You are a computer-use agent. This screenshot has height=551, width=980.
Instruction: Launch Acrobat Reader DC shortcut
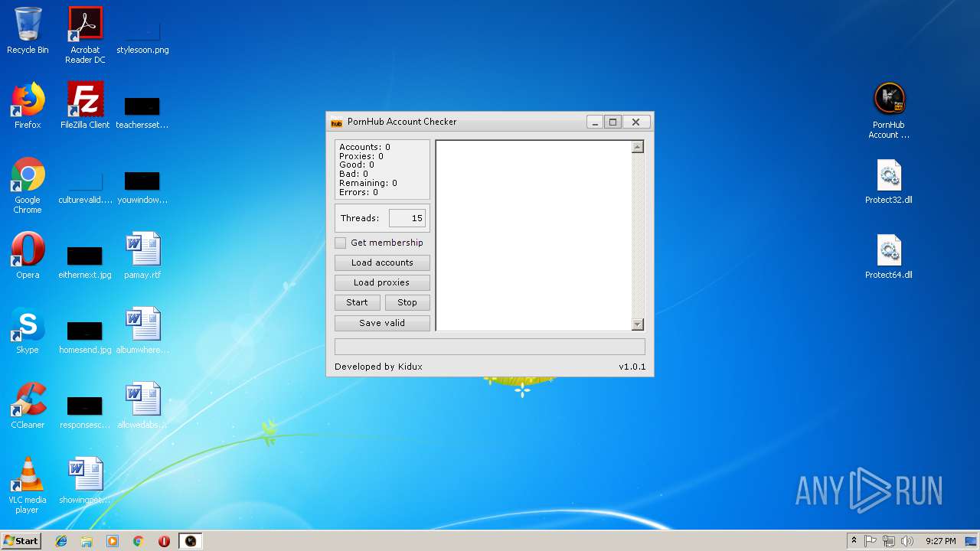tap(85, 35)
